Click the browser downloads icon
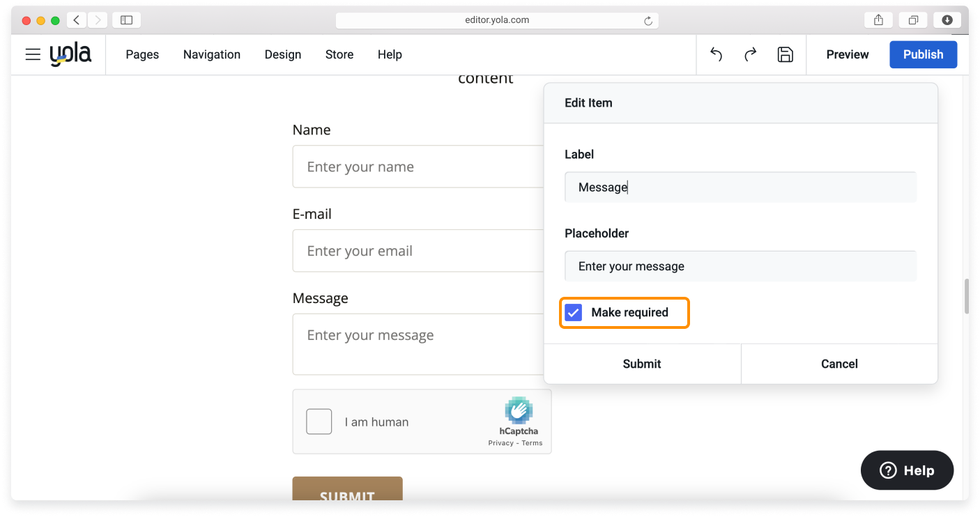 pos(947,20)
